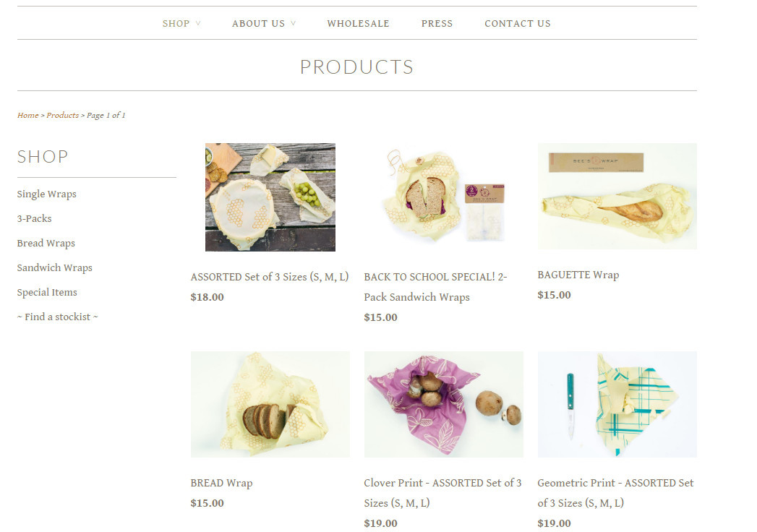This screenshot has width=757, height=532.
Task: Open the PRESS menu item
Action: [x=437, y=24]
